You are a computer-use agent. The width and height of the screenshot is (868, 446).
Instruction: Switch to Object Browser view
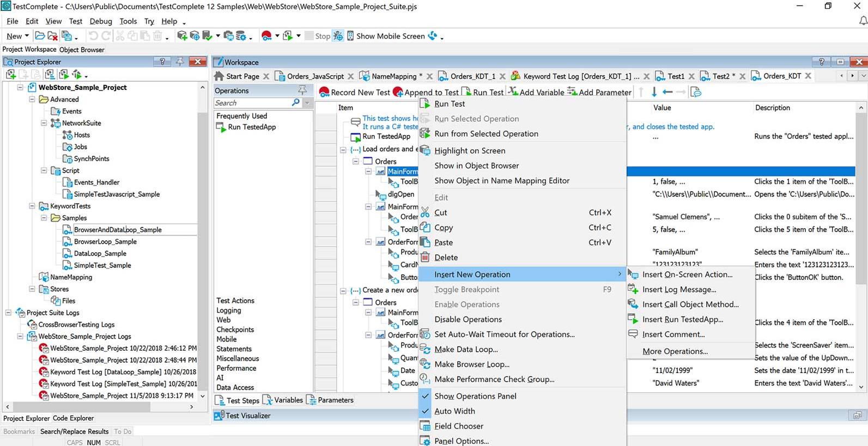point(82,50)
